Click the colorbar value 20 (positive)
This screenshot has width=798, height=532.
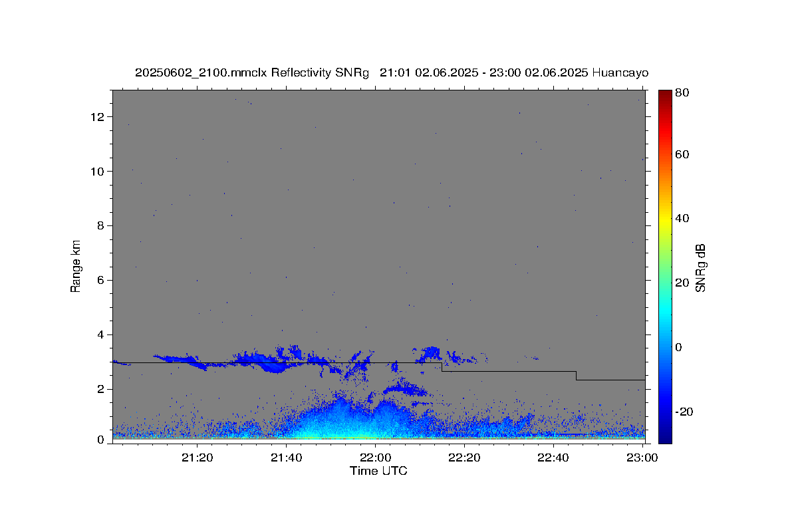tap(682, 283)
